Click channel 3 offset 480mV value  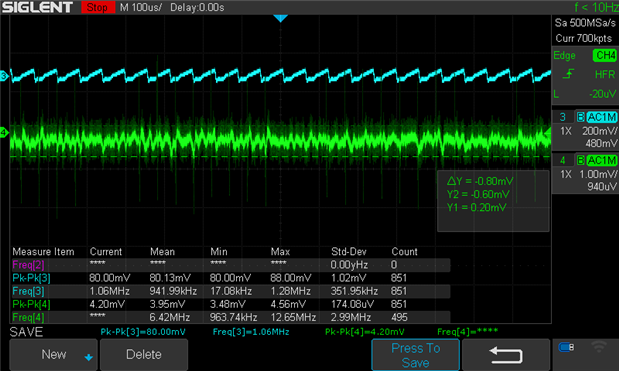[x=601, y=143]
